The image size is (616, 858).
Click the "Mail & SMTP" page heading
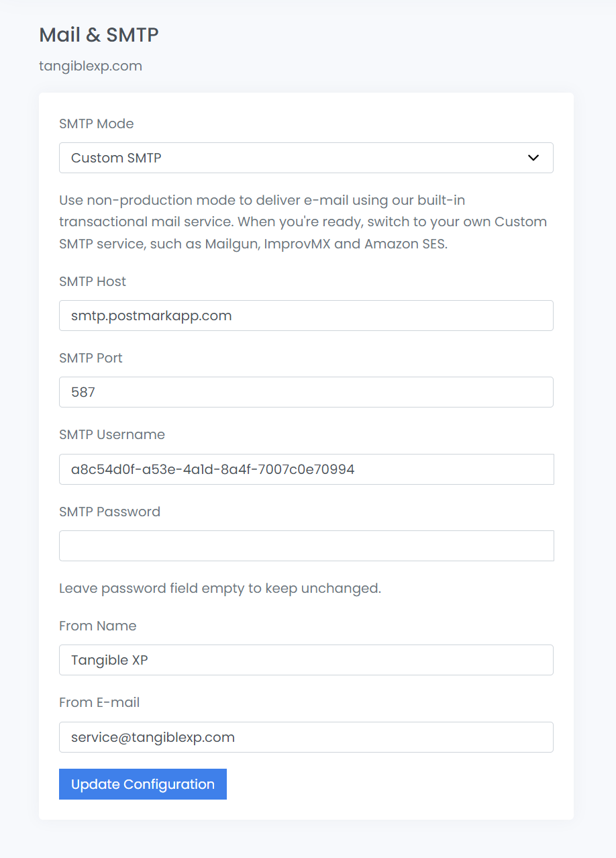[x=99, y=35]
